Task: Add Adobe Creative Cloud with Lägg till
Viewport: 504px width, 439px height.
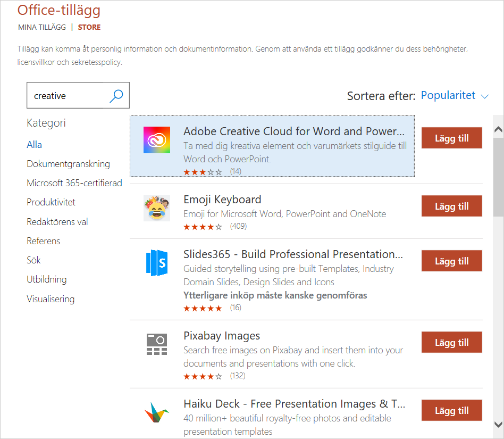Action: (x=452, y=138)
